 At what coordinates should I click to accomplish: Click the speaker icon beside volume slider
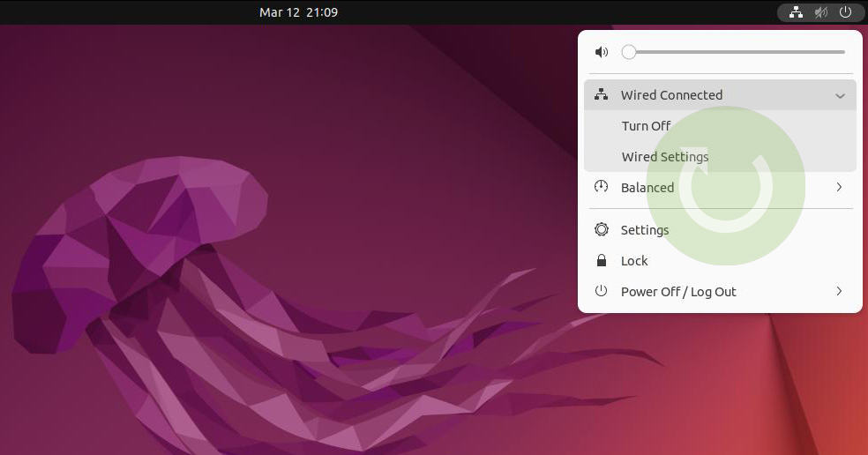(x=602, y=52)
